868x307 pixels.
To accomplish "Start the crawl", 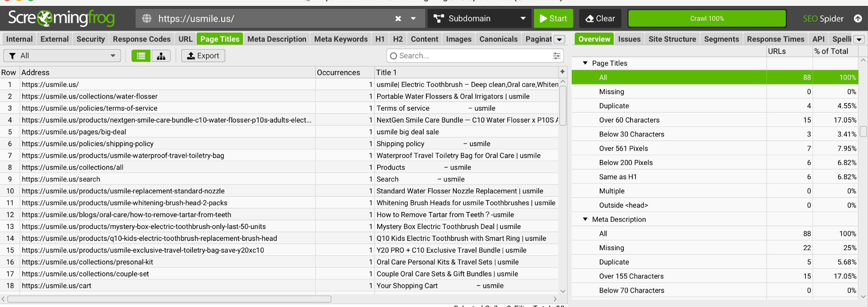I will (553, 18).
